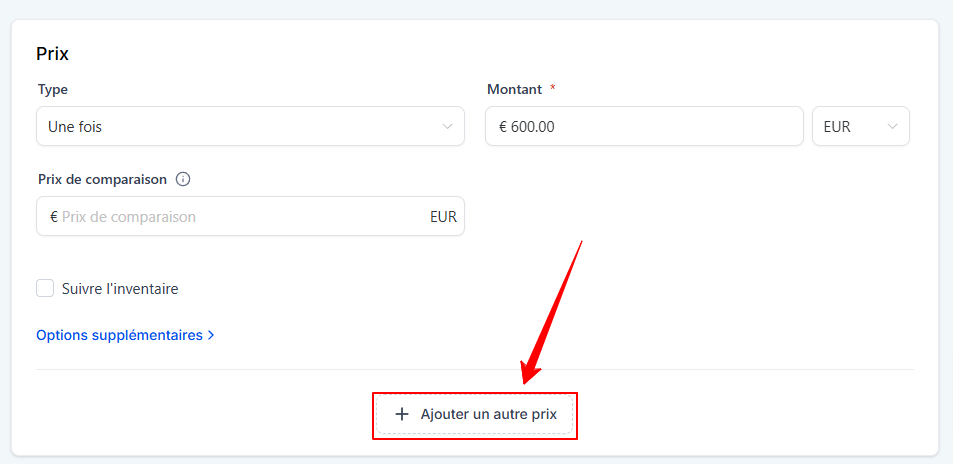Click the Montant field label
This screenshot has height=464, width=953.
(514, 89)
